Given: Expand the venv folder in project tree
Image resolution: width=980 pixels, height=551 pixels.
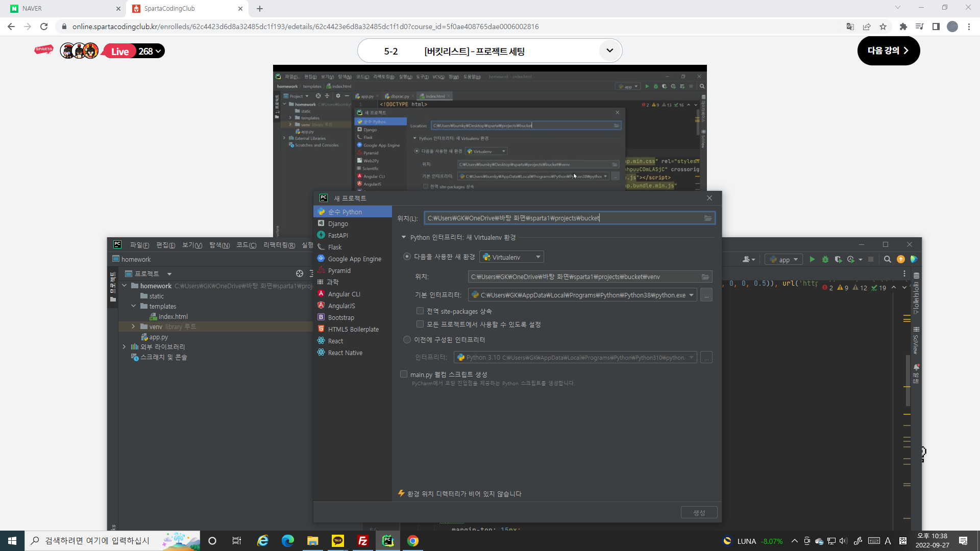Looking at the screenshot, I should coord(134,327).
